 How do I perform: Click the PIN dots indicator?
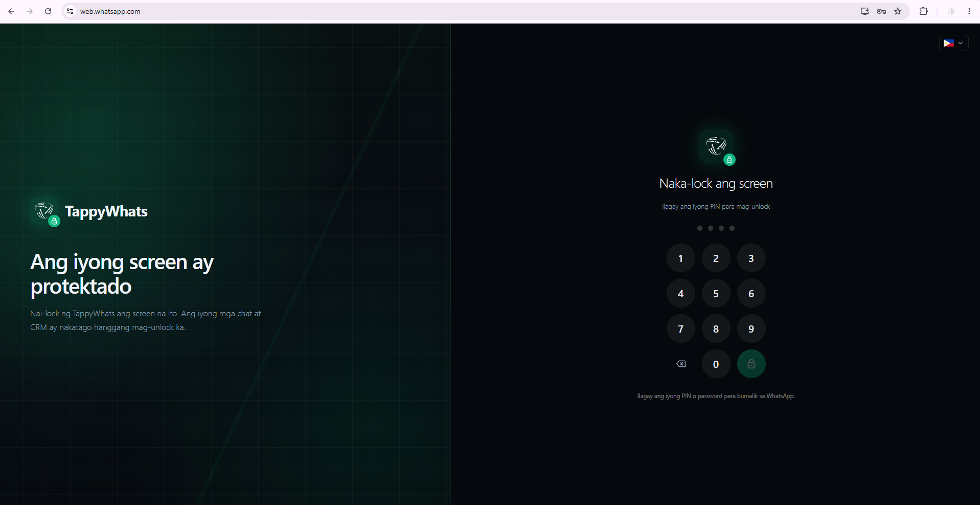(716, 228)
